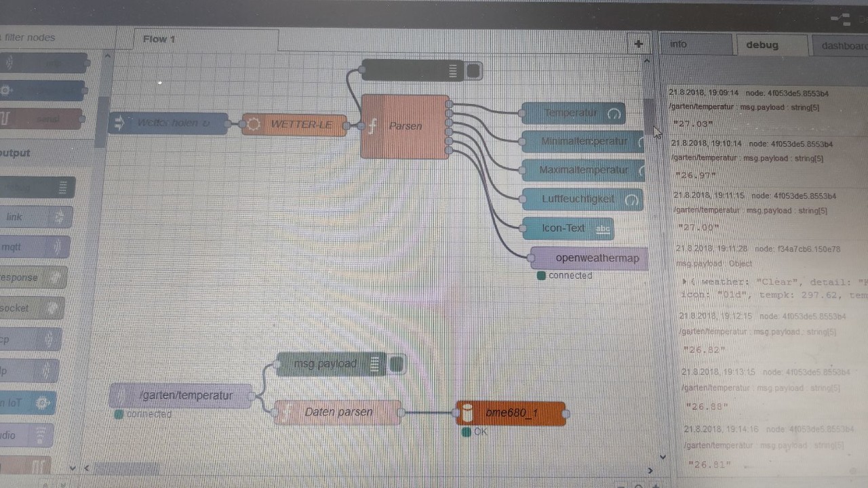Trigger the Wetter holen inject node button
Viewport: 868px width, 488px height.
(116, 123)
